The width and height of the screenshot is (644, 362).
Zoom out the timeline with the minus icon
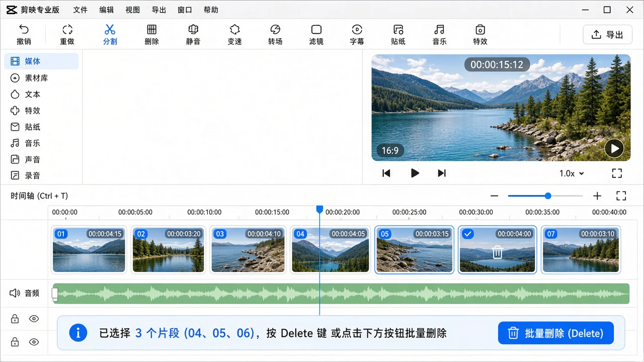(x=494, y=196)
